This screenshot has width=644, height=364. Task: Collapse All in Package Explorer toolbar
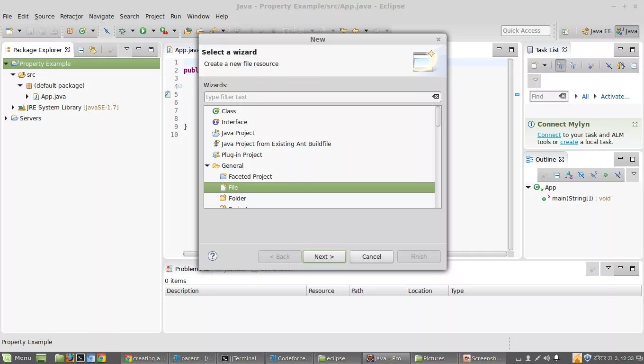(81, 50)
